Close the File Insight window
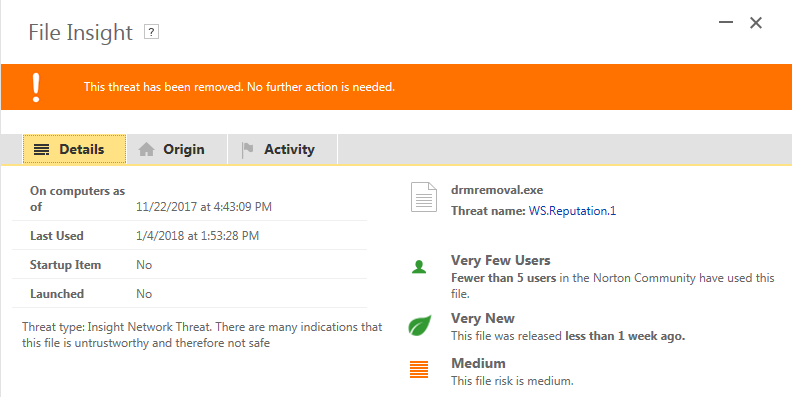 coord(756,23)
